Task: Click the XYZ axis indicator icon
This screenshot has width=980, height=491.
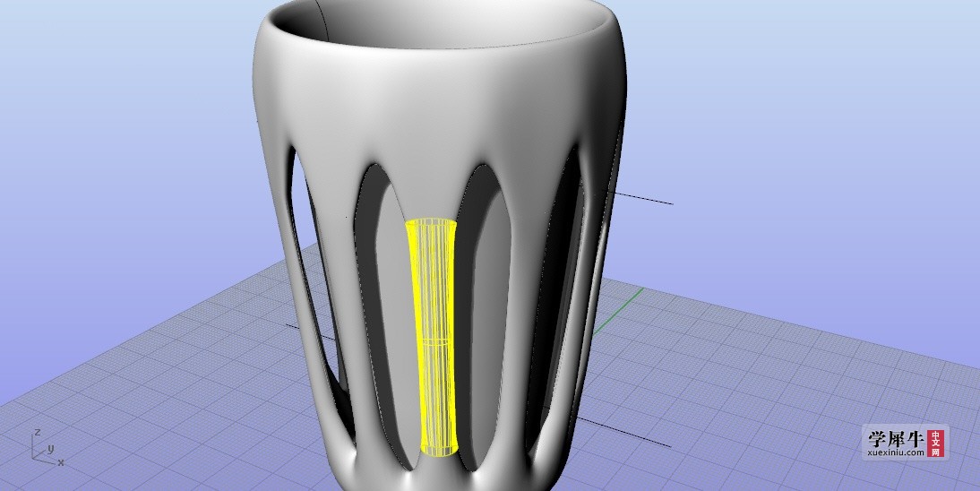Action: (47, 447)
